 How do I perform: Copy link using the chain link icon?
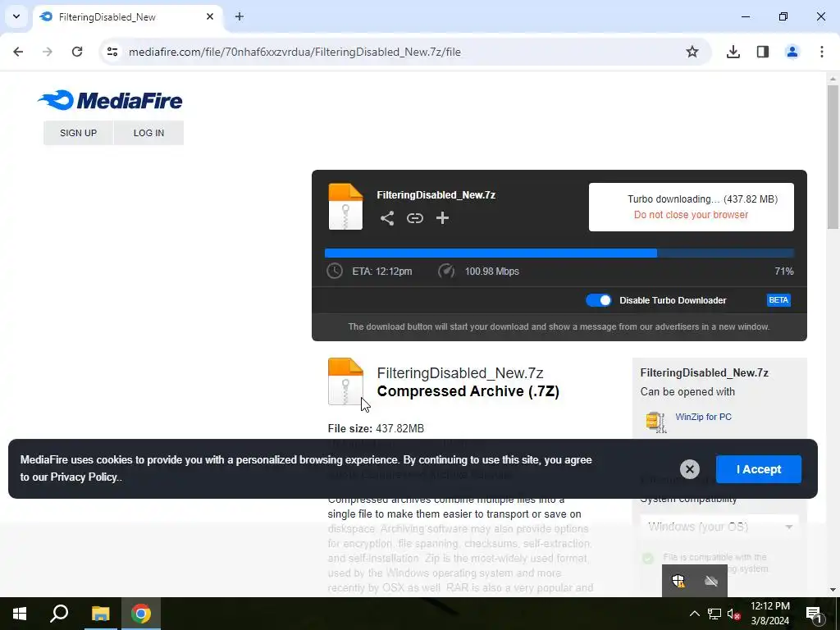[414, 218]
